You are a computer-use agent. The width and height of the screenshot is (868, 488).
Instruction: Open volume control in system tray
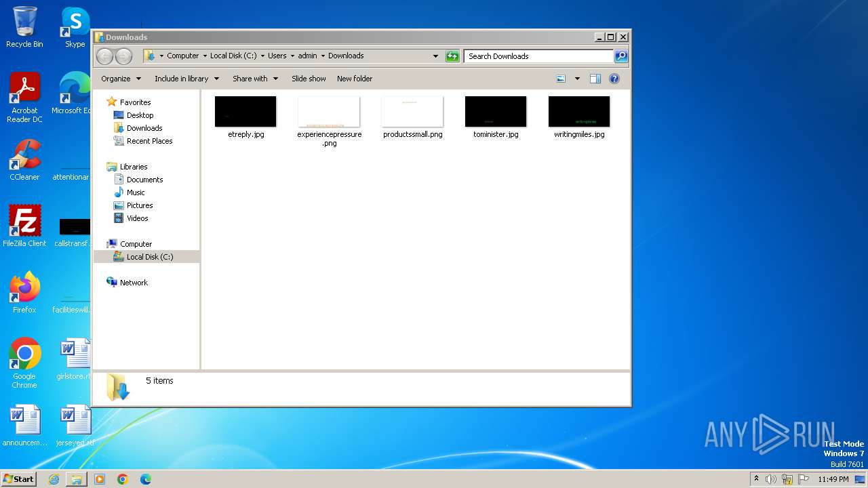(x=771, y=479)
